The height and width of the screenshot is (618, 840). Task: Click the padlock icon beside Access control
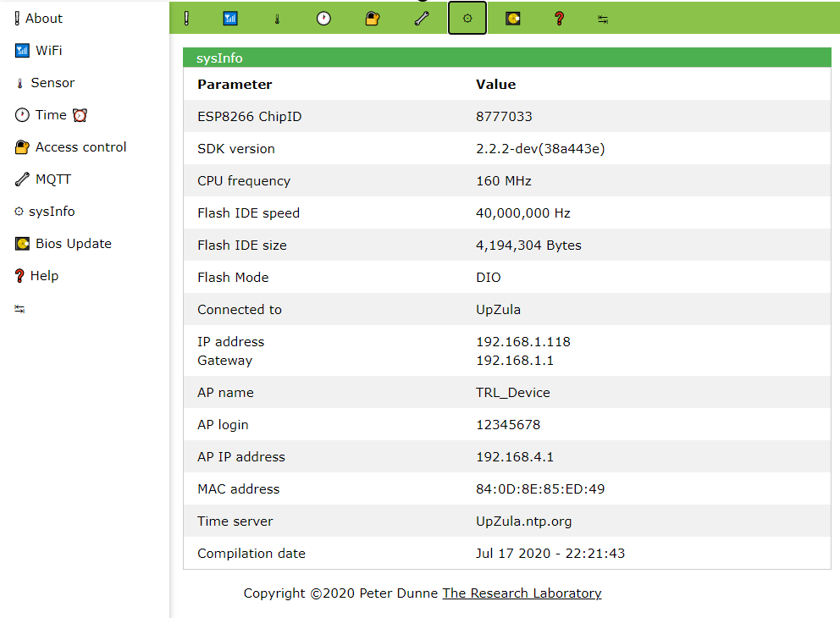pyautogui.click(x=20, y=146)
